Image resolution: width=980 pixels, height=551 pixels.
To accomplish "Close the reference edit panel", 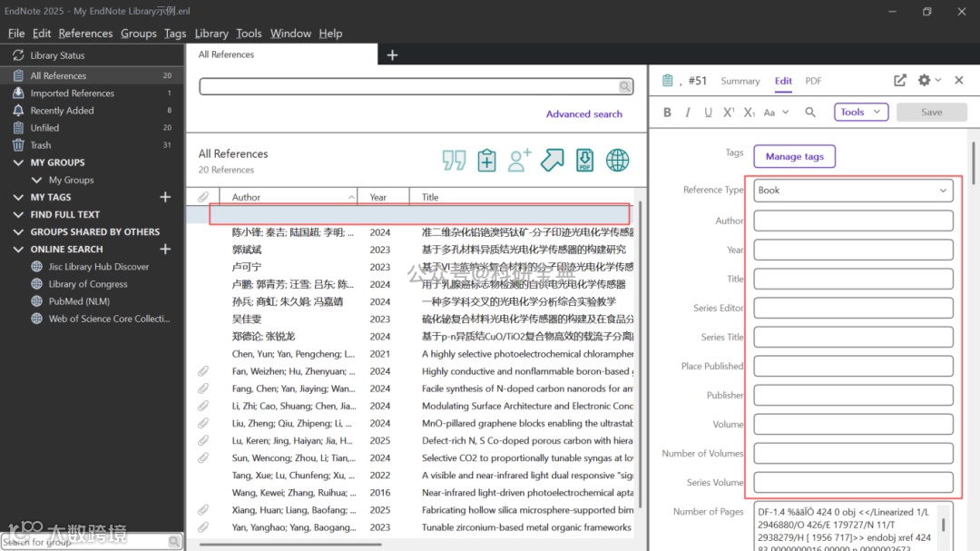I will click(x=959, y=80).
